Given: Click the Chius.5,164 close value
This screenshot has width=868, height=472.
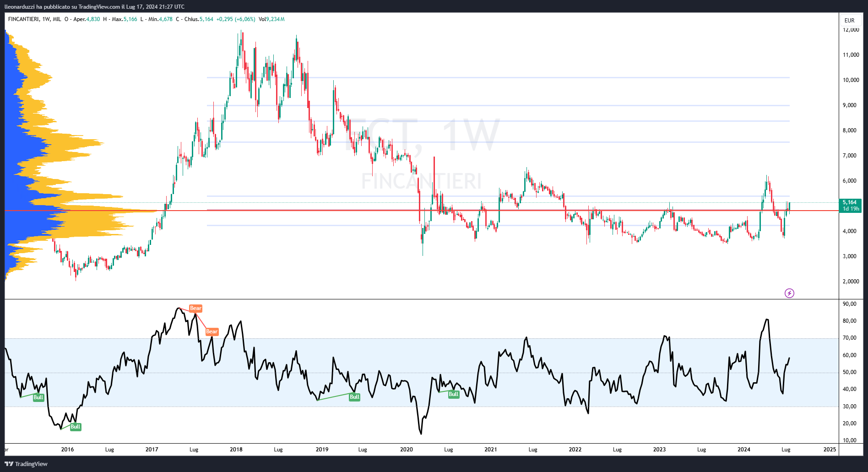Looking at the screenshot, I should pyautogui.click(x=199, y=19).
